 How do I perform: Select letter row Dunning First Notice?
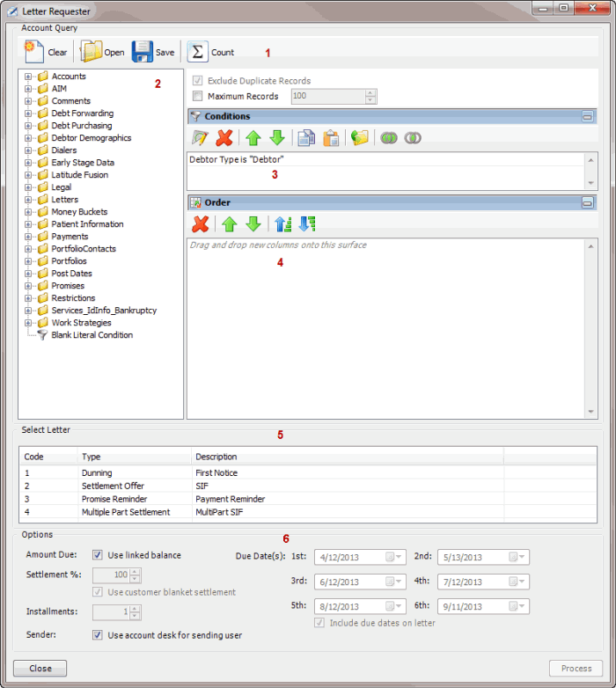308,472
